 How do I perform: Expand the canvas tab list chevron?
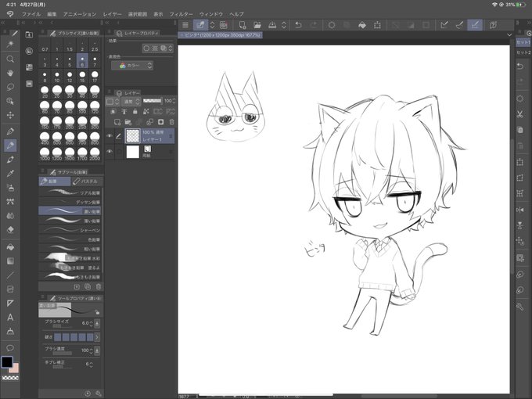509,35
